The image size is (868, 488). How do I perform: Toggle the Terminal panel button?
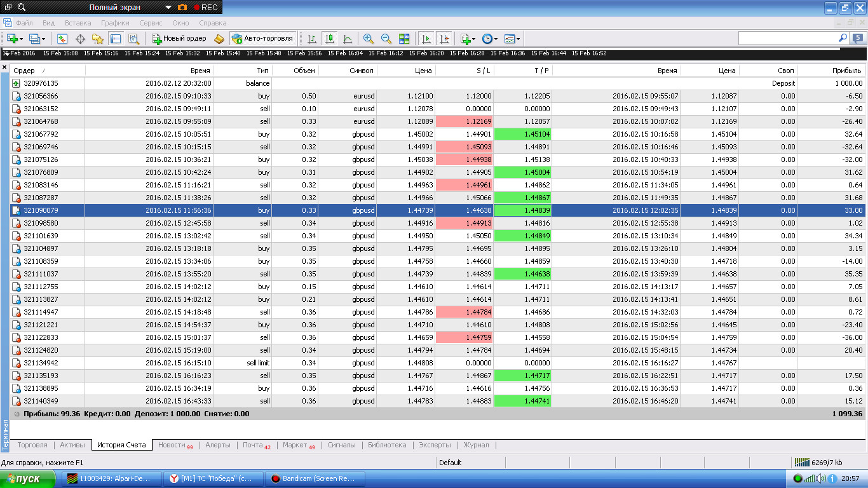[115, 39]
